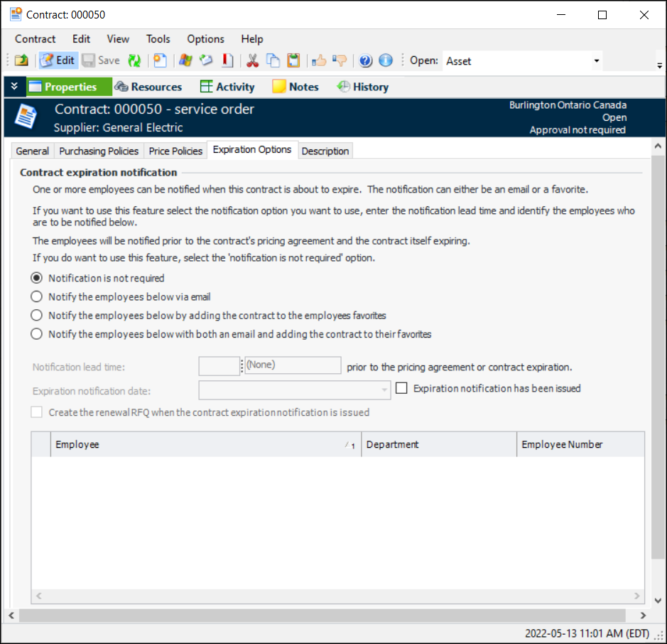Open the History view
Screen dimensions: 667x644
point(363,87)
